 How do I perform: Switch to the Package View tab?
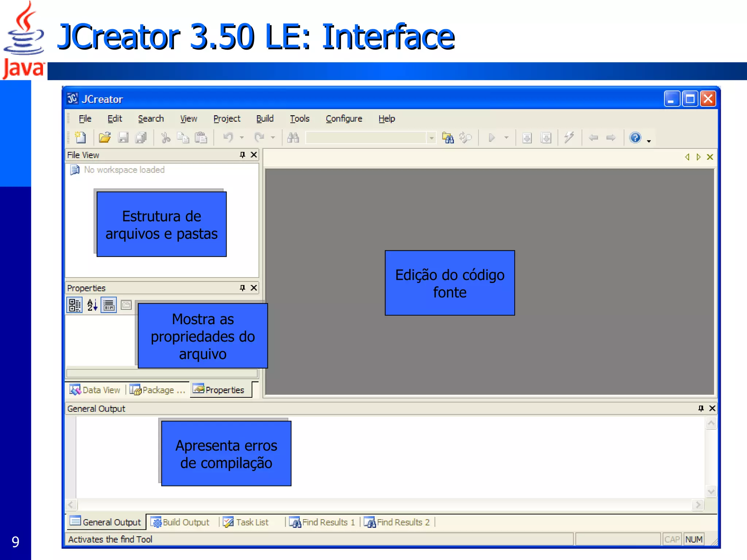(x=158, y=390)
